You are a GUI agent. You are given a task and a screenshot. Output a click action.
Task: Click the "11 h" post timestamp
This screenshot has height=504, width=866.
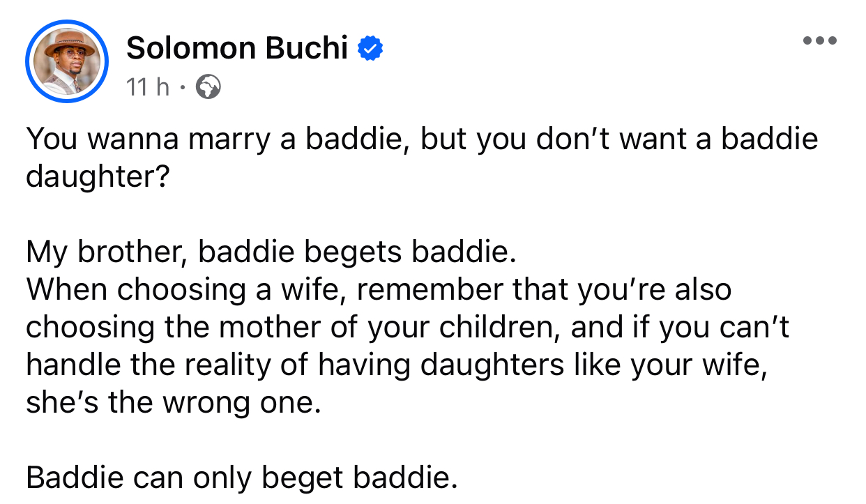[x=147, y=87]
